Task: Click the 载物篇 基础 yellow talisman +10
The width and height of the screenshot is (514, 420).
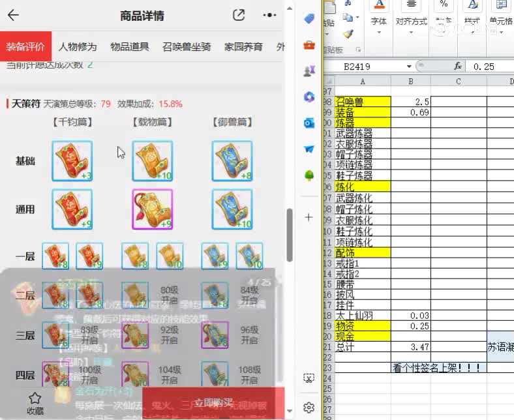Action: [x=153, y=161]
